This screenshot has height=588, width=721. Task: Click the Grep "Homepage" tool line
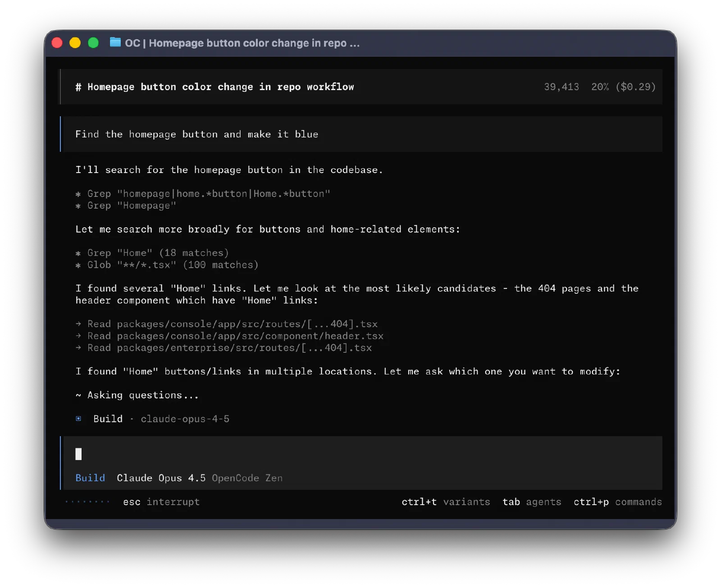(x=126, y=205)
